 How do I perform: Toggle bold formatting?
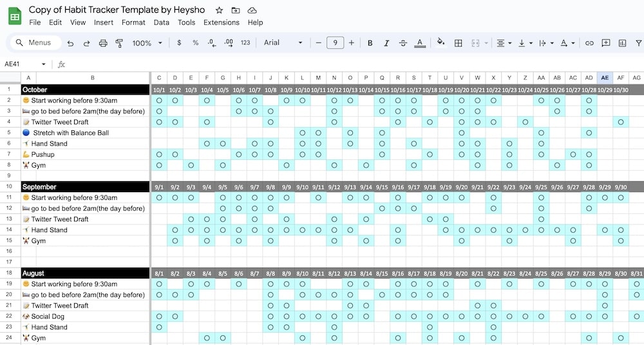[x=370, y=43]
